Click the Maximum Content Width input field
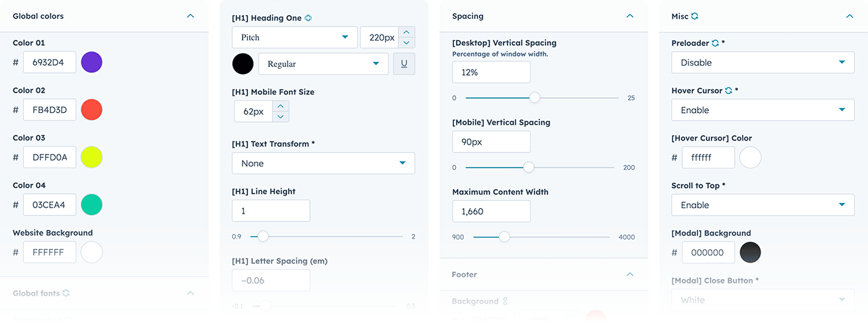 (491, 212)
